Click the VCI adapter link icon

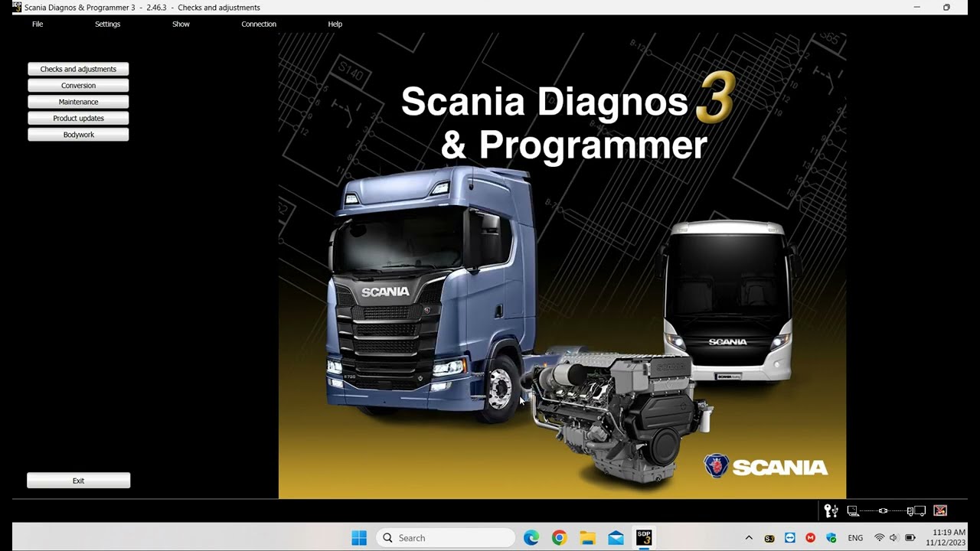pyautogui.click(x=884, y=510)
